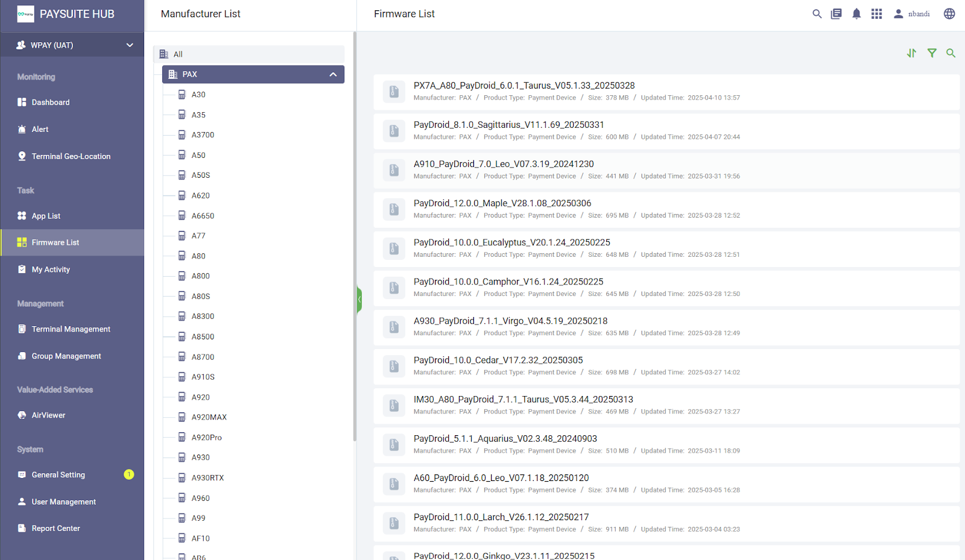Image resolution: width=965 pixels, height=560 pixels.
Task: Open the apps grid menu
Action: point(877,14)
